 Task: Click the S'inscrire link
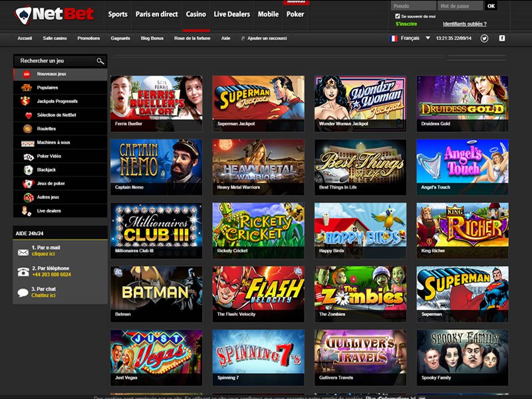(406, 24)
